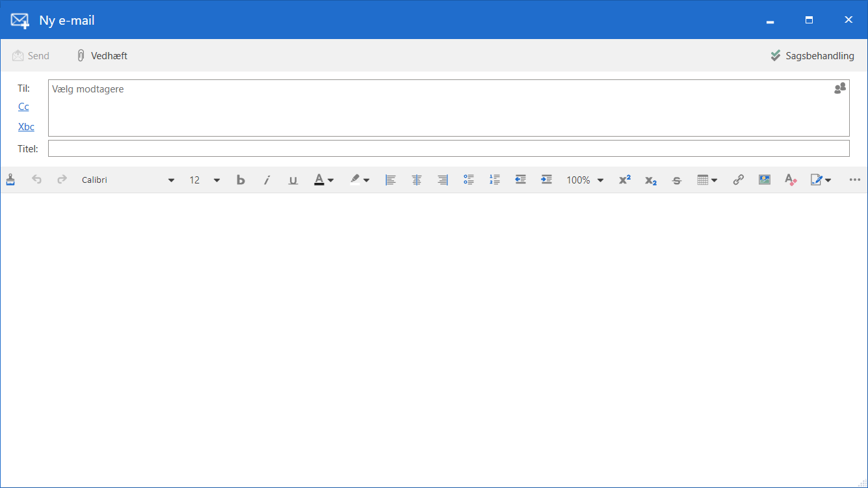Screen dimensions: 868x488
Task: Click the Vedhæft attach button
Action: (102, 56)
